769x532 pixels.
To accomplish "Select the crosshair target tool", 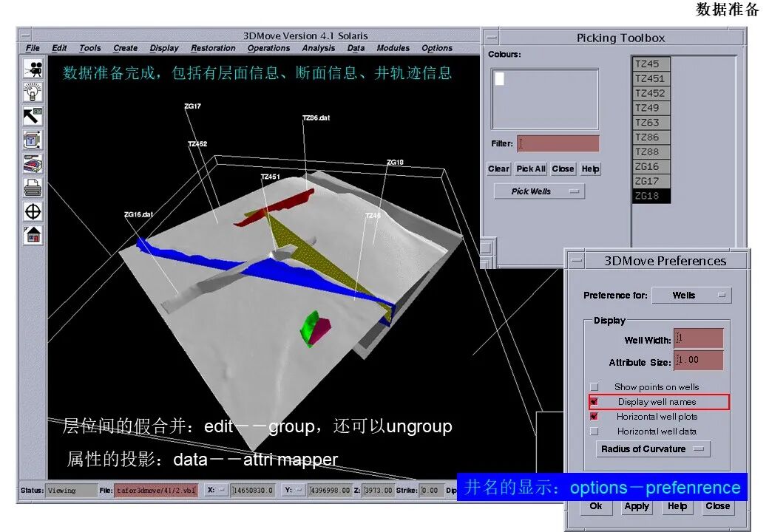I will point(33,211).
